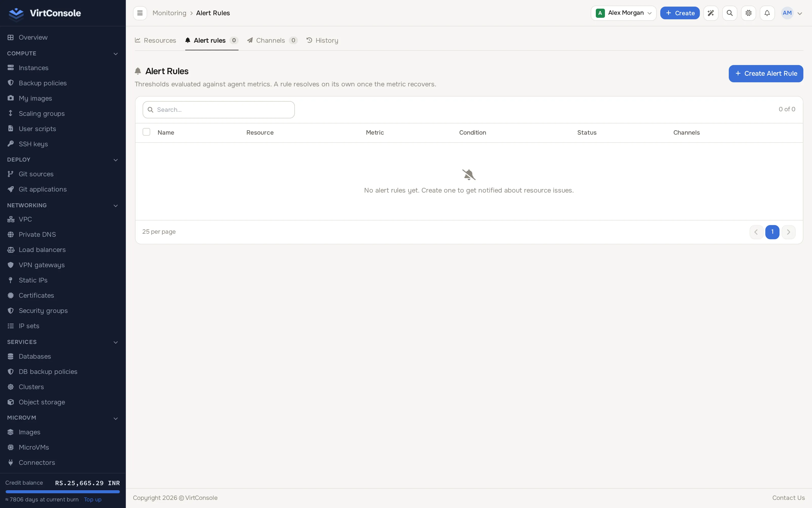Click the magic wand icon button
Viewport: 812px width, 508px height.
(711, 13)
